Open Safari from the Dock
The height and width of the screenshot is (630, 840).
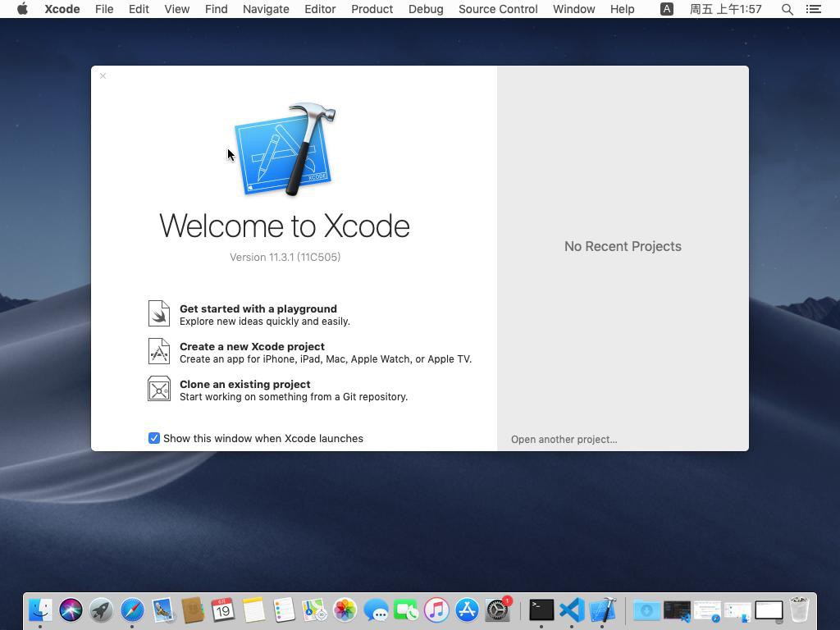132,609
